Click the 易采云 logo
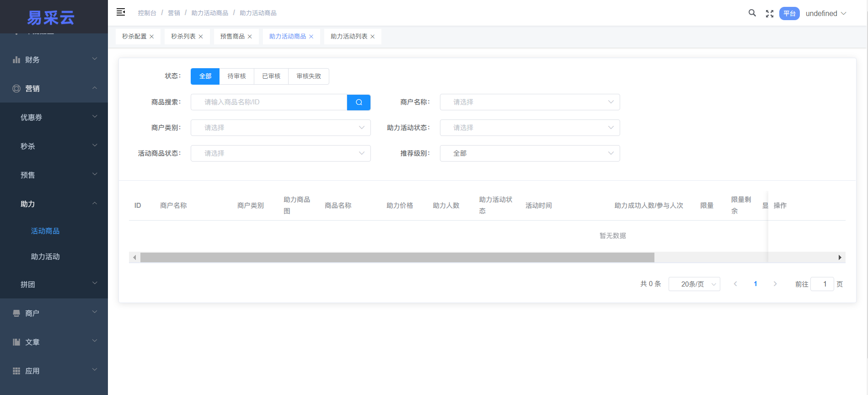 51,18
